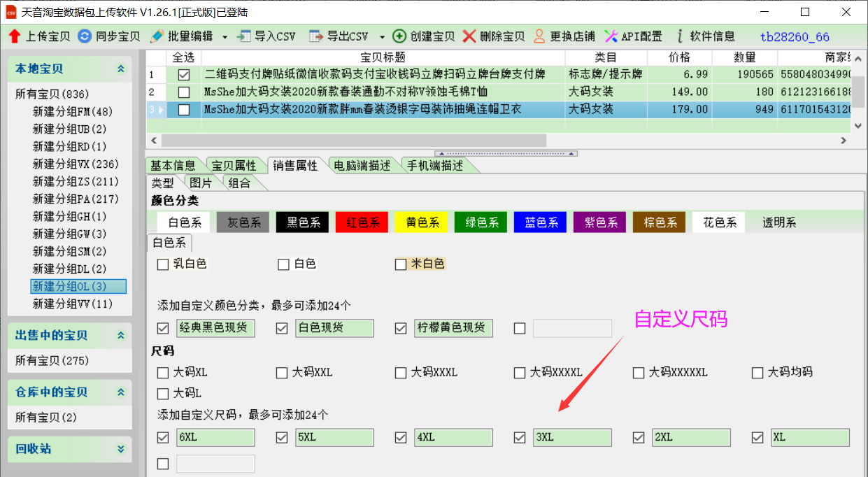Open dropdown arrow next to 批量编辑
Image resolution: width=868 pixels, height=477 pixels.
pos(225,37)
